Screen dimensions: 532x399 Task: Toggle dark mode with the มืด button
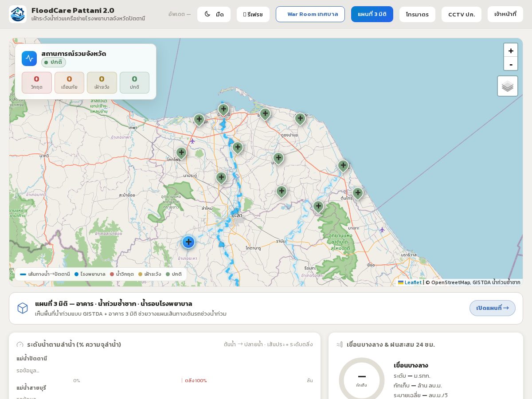coord(214,14)
